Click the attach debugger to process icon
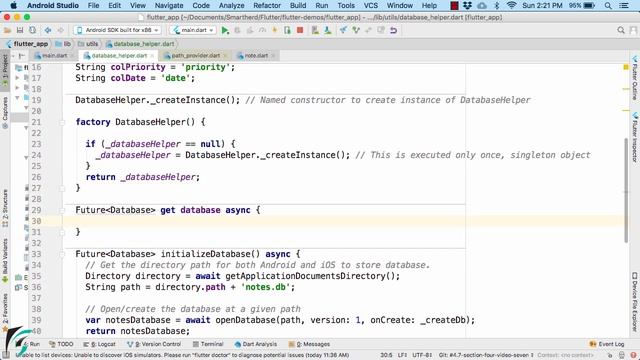The height and width of the screenshot is (360, 640). click(x=287, y=30)
